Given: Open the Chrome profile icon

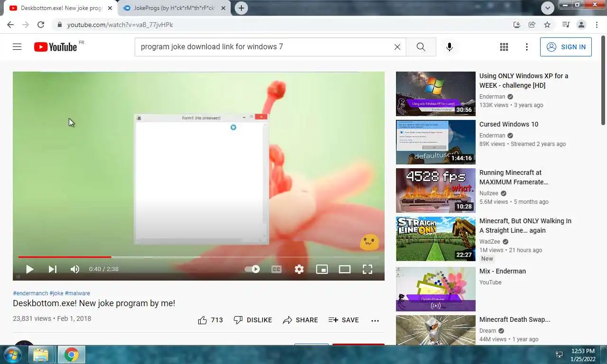Looking at the screenshot, I should 581,25.
